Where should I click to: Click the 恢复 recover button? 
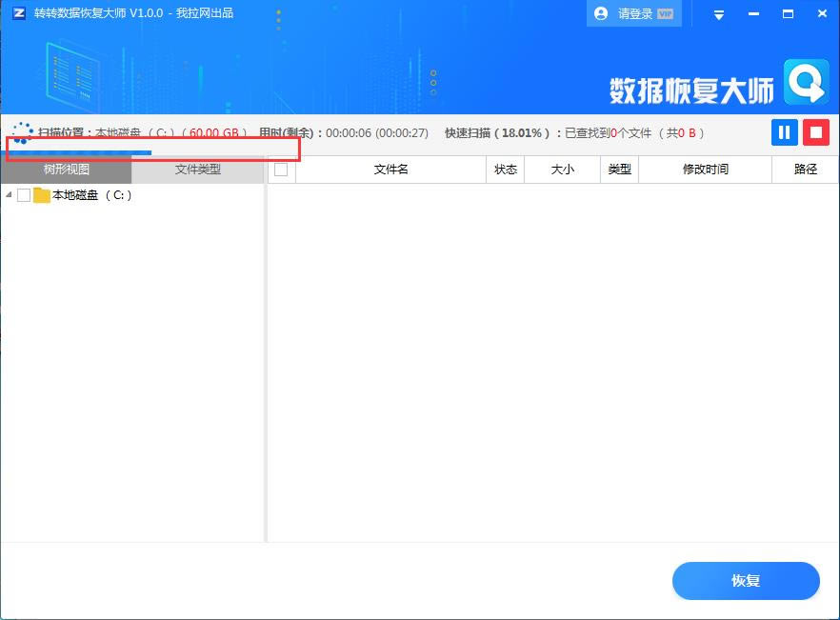coord(746,581)
